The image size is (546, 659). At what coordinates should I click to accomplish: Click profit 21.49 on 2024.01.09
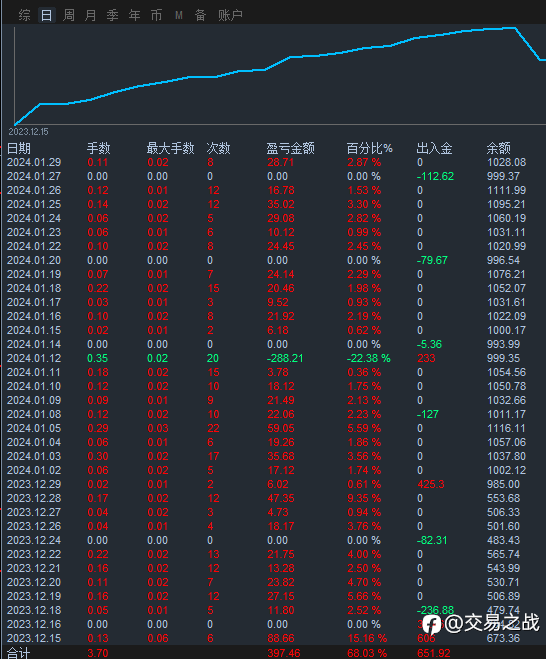tap(281, 401)
